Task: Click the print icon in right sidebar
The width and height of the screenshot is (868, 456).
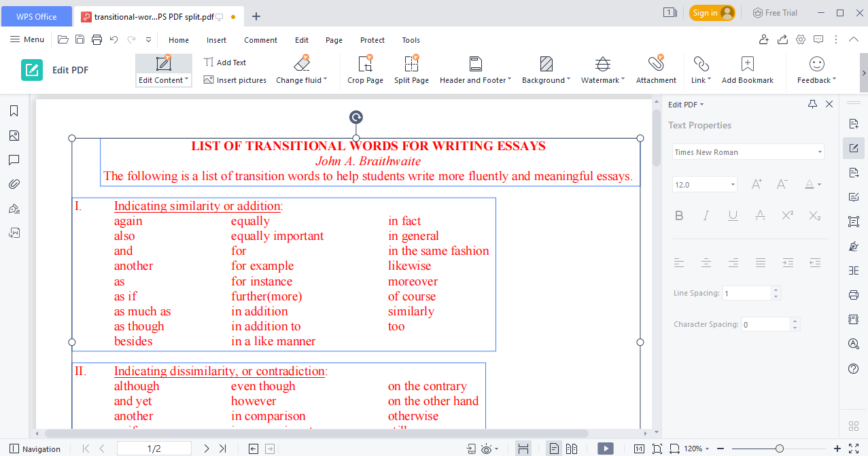Action: click(854, 295)
